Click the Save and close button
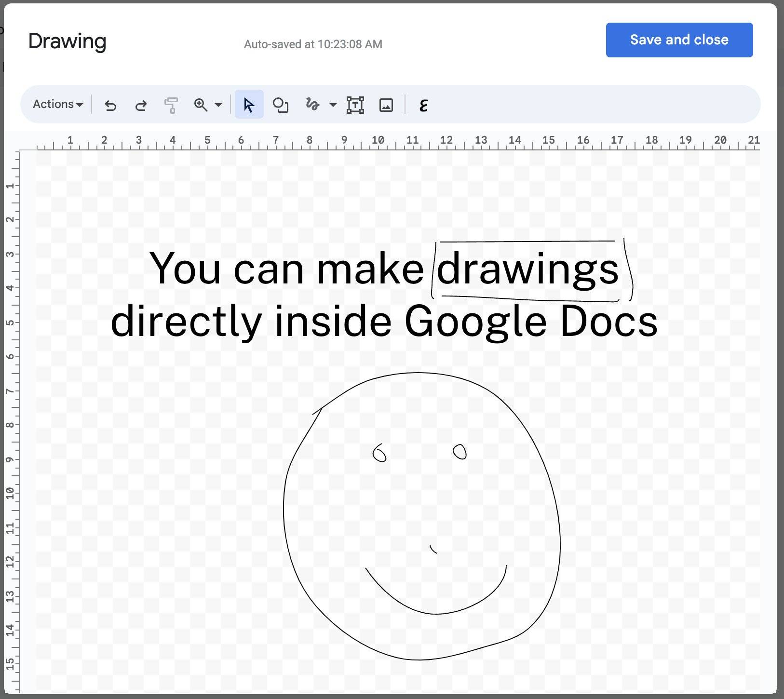This screenshot has height=699, width=784. tap(679, 40)
